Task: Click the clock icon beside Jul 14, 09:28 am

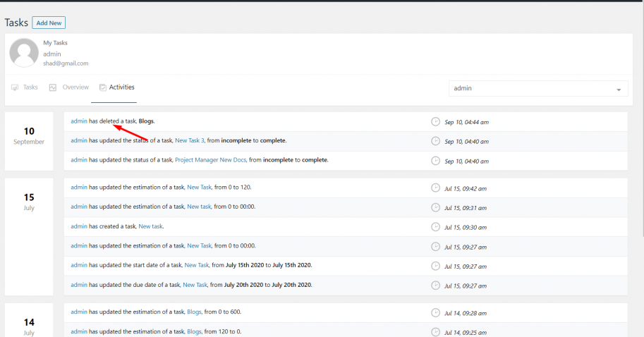Action: coord(435,313)
